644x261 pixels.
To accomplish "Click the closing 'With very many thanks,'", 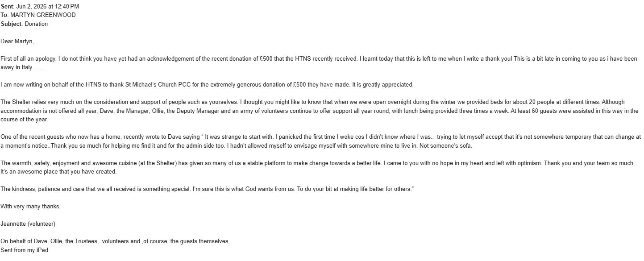I will (x=30, y=207).
